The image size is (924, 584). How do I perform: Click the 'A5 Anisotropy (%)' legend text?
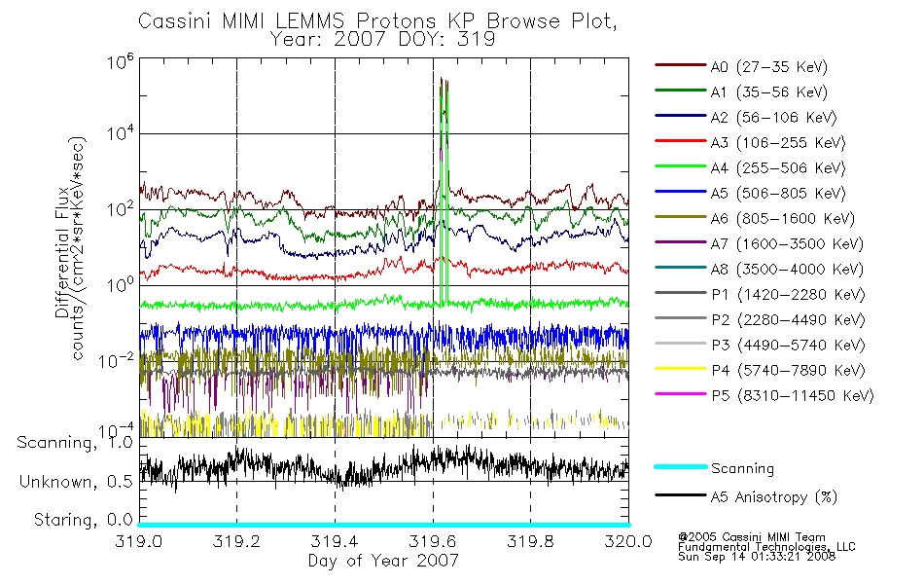[x=774, y=497]
